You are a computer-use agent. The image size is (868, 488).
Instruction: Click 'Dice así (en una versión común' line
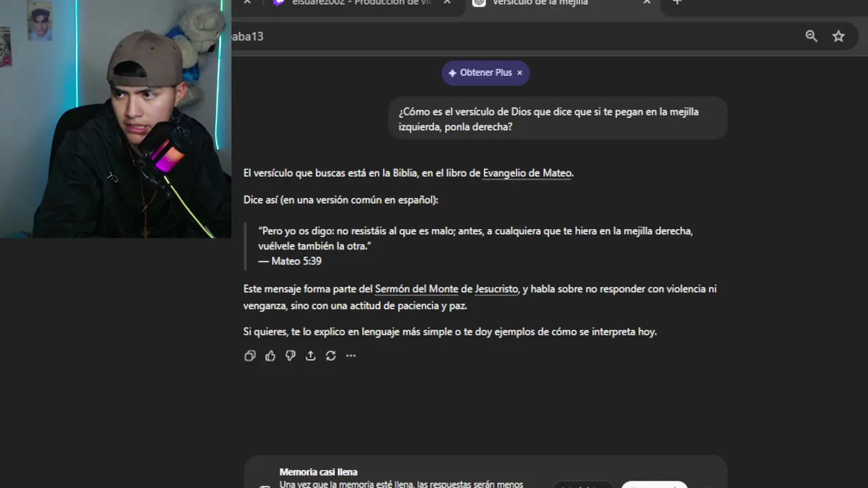click(x=340, y=200)
